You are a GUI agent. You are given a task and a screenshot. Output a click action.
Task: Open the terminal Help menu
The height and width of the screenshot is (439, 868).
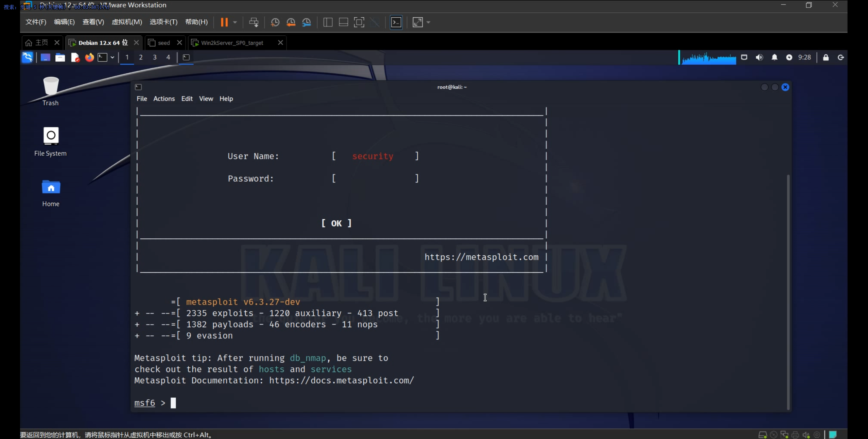[226, 99]
